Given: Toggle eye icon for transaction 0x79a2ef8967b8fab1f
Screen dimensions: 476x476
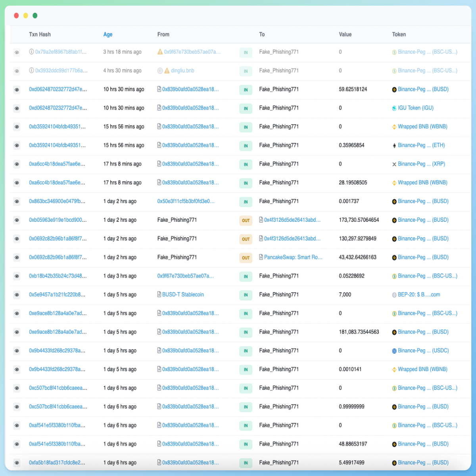Looking at the screenshot, I should click(17, 52).
